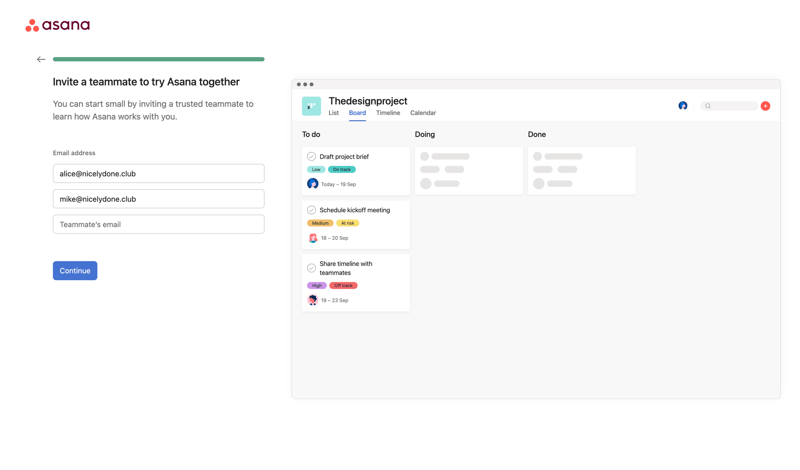
Task: Click the Doing column heading
Action: pyautogui.click(x=424, y=134)
